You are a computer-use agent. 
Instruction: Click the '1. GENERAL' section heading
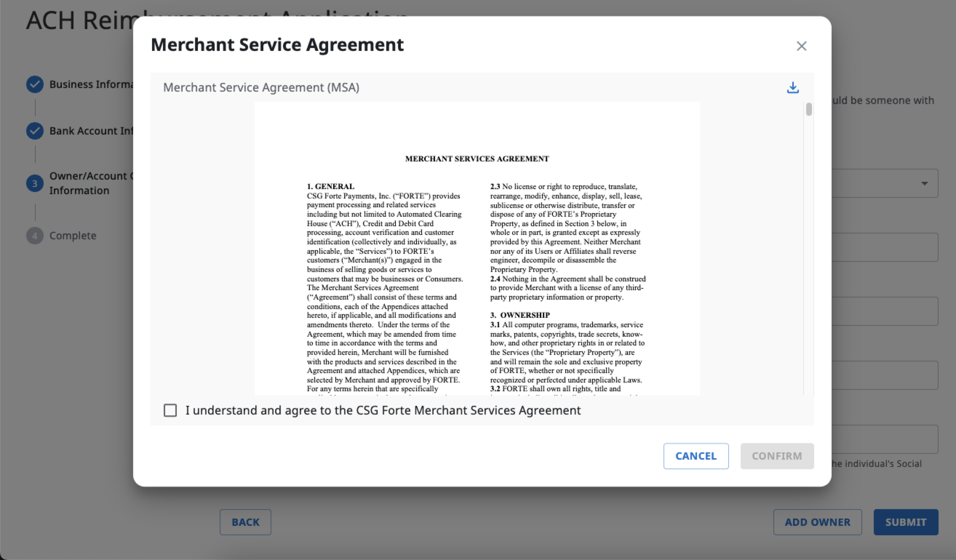330,187
